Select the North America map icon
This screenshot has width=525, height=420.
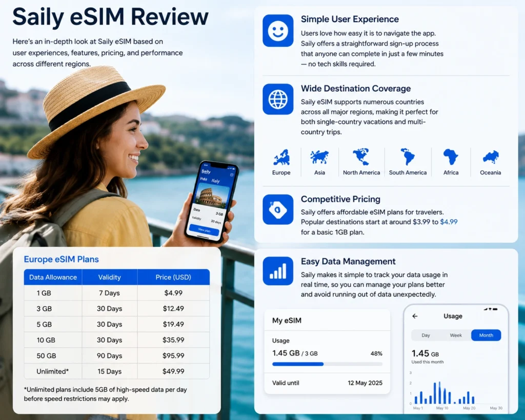(x=361, y=157)
